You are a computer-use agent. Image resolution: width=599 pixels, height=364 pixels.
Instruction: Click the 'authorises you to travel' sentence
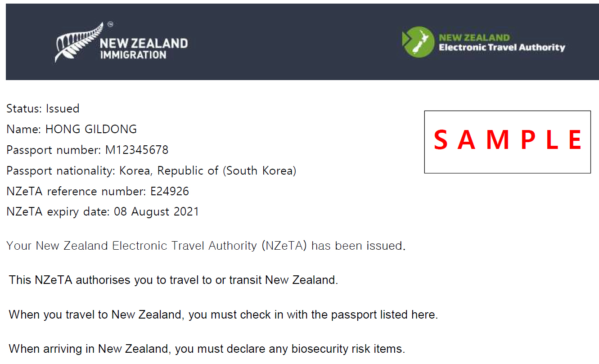173,280
